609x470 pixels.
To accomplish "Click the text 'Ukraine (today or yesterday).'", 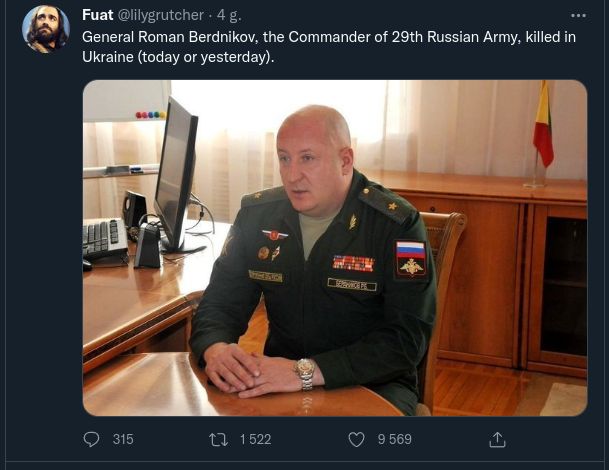I will tap(178, 57).
